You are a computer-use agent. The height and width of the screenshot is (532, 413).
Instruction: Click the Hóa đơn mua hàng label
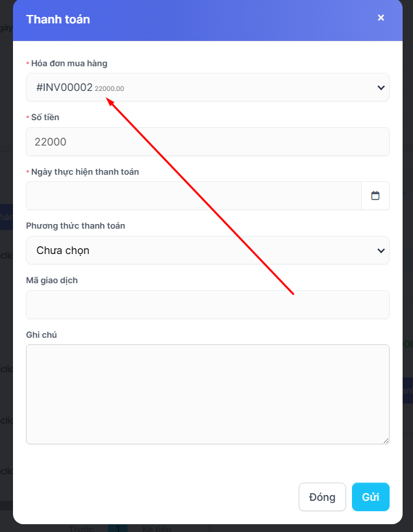point(69,64)
